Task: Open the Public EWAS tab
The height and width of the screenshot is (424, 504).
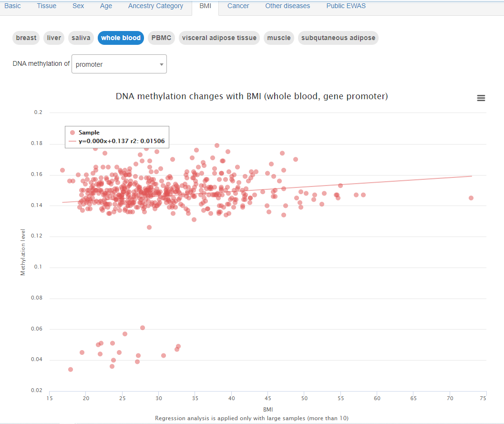Action: [x=346, y=6]
